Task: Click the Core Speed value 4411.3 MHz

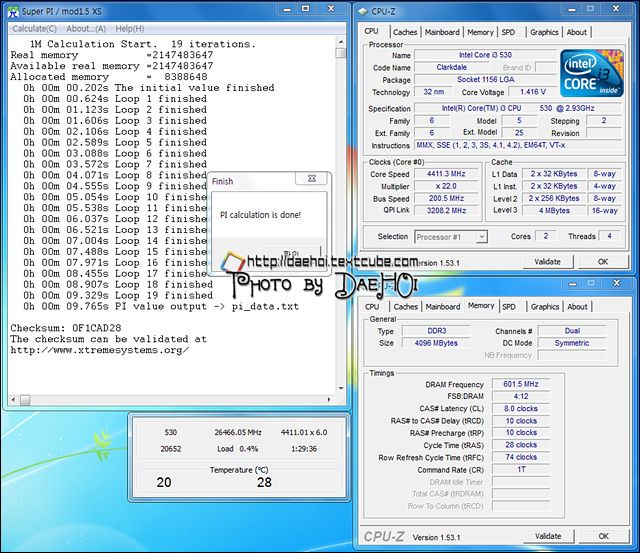Action: click(446, 174)
